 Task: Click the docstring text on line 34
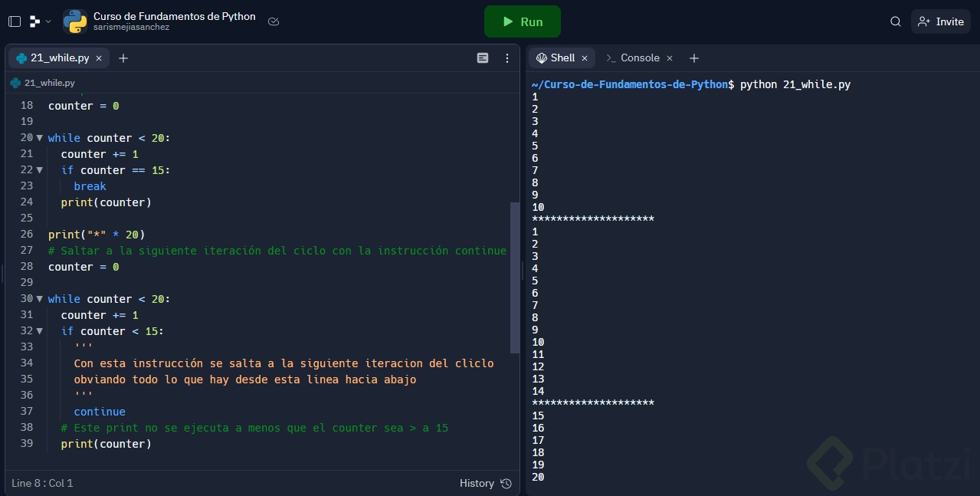(x=284, y=363)
